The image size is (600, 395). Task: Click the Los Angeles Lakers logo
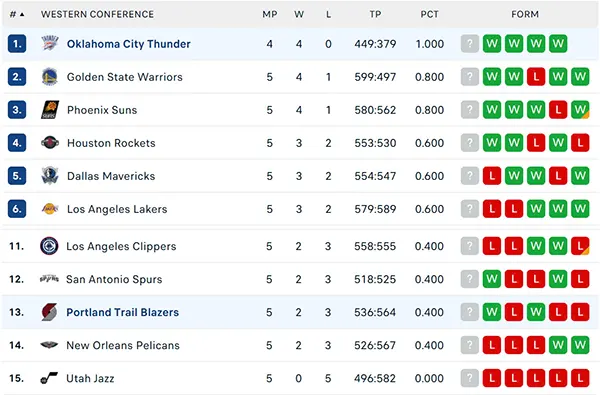(50, 209)
